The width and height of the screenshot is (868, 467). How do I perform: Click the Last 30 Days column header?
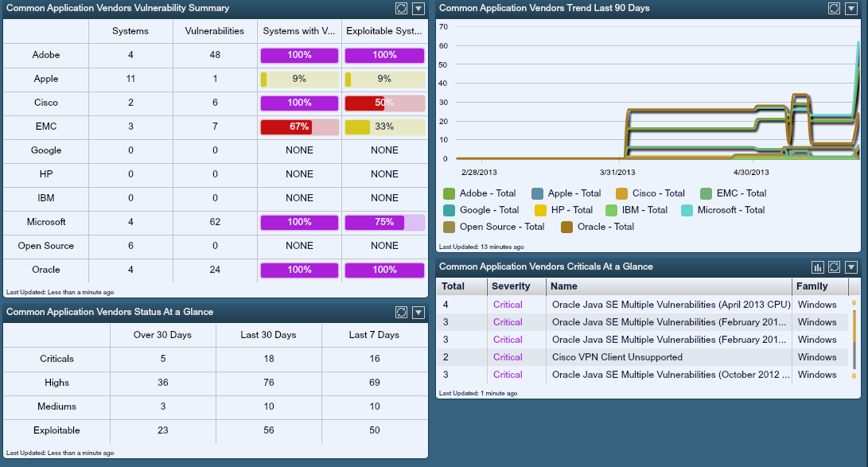pyautogui.click(x=268, y=335)
